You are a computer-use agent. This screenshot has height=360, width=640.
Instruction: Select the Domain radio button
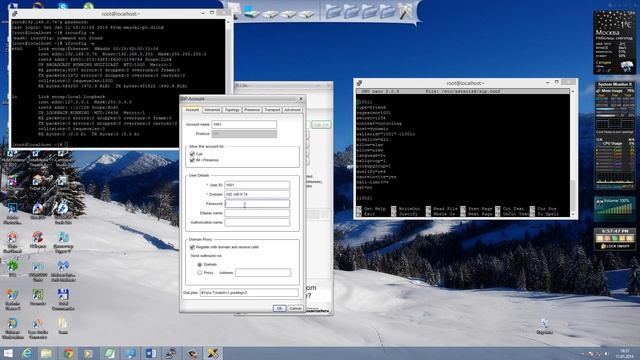coord(200,264)
